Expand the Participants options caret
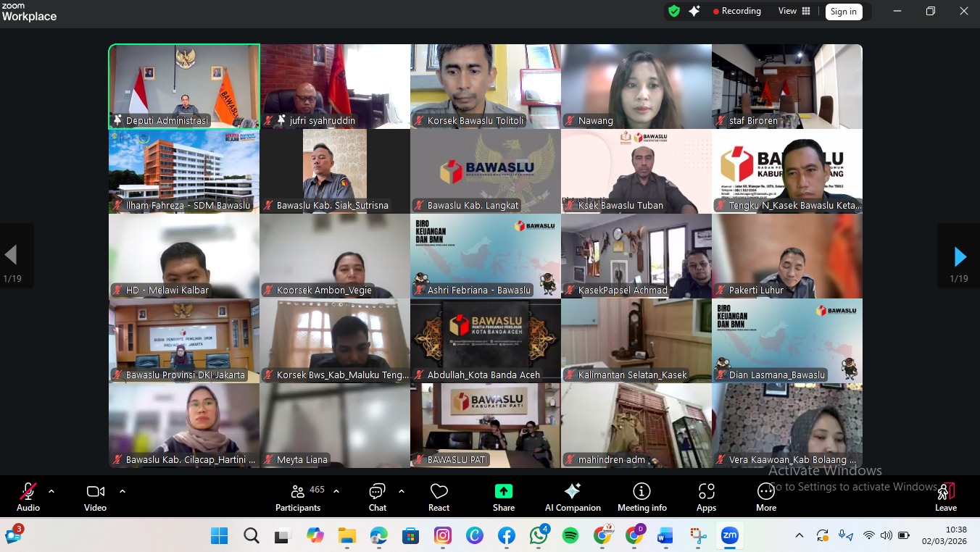The width and height of the screenshot is (980, 552). (336, 491)
